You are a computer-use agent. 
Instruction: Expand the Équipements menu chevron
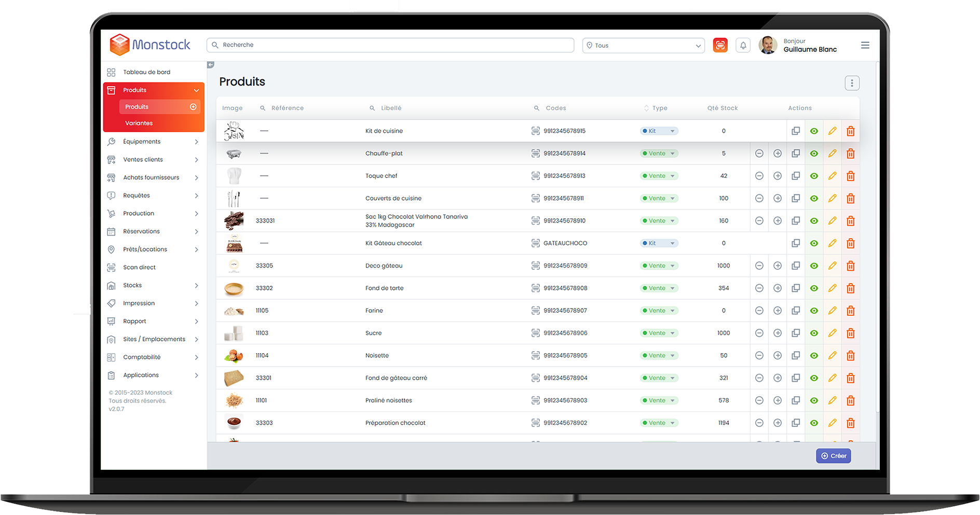tap(196, 142)
